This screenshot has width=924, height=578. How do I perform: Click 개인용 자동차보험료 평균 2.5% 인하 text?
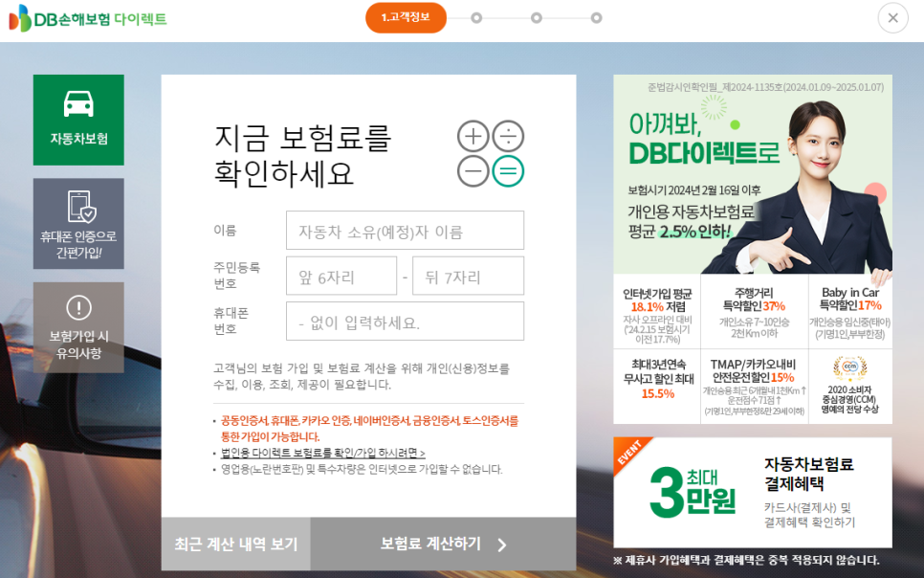(691, 221)
